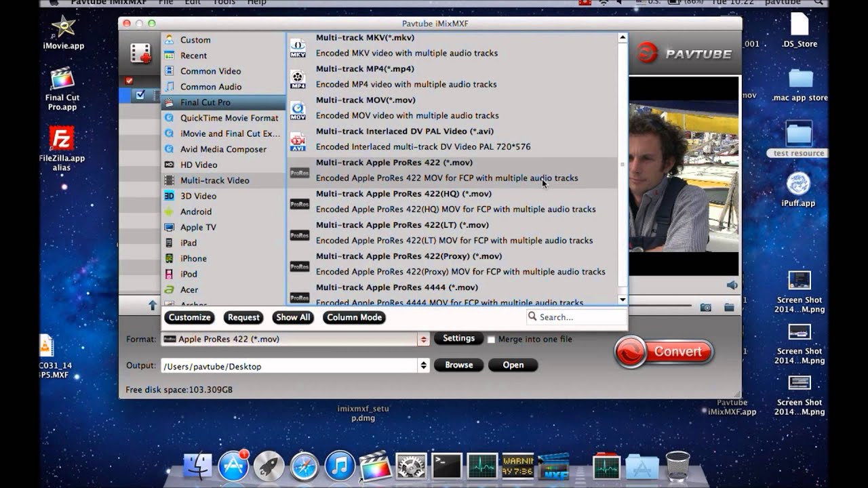Click the format list scroll up arrow

pyautogui.click(x=623, y=38)
